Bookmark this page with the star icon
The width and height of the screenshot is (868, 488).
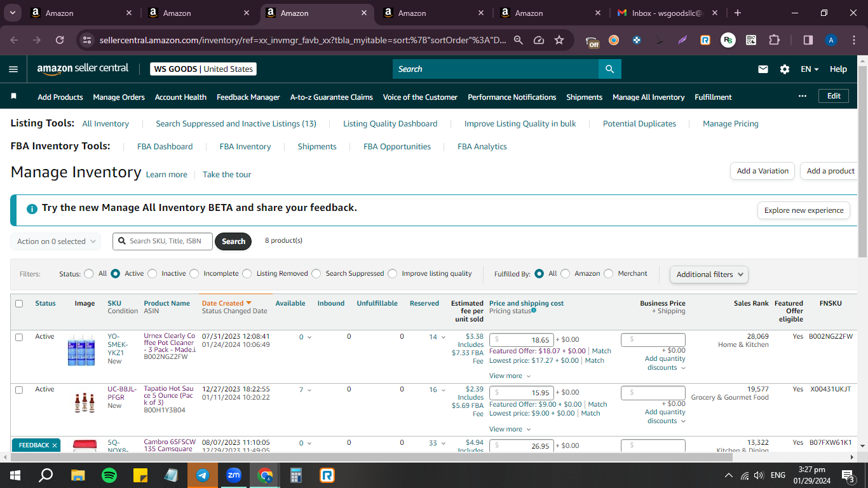point(559,40)
